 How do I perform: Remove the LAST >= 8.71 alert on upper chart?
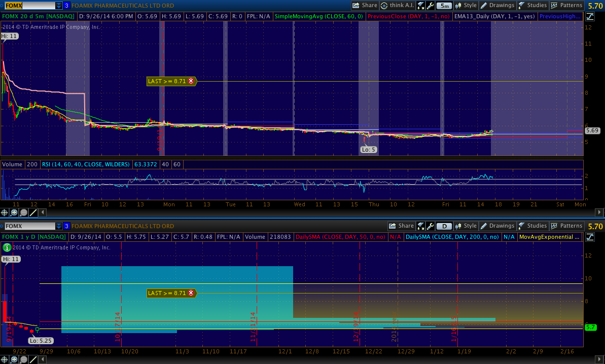click(x=191, y=81)
